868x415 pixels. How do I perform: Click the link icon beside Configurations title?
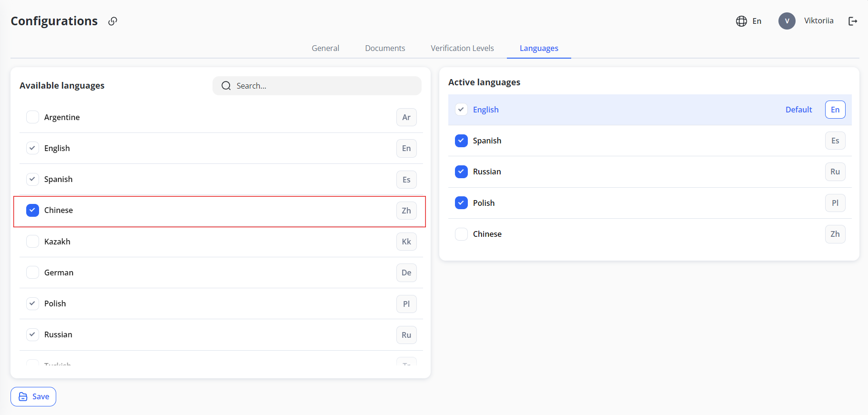click(112, 21)
